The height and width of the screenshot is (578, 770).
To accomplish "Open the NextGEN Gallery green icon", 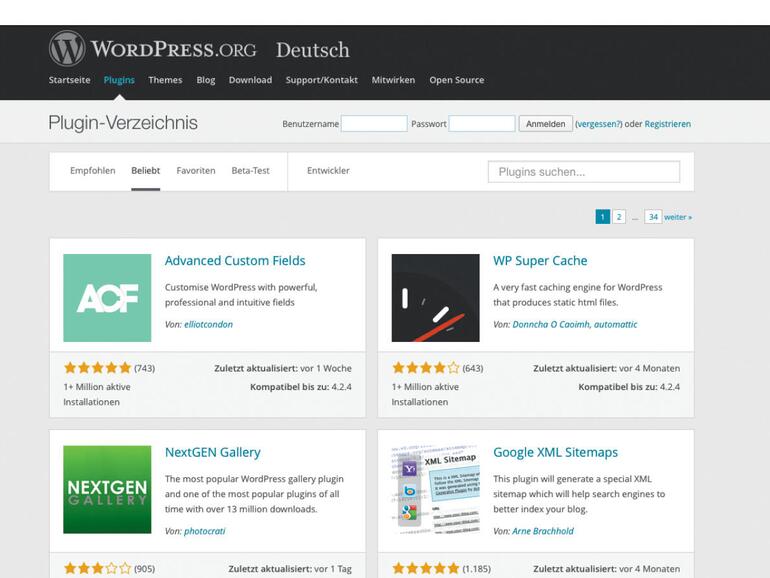I will click(107, 490).
